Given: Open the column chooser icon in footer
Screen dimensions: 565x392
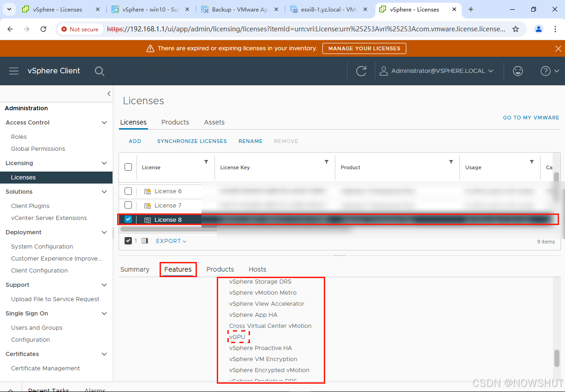Looking at the screenshot, I should pyautogui.click(x=145, y=241).
